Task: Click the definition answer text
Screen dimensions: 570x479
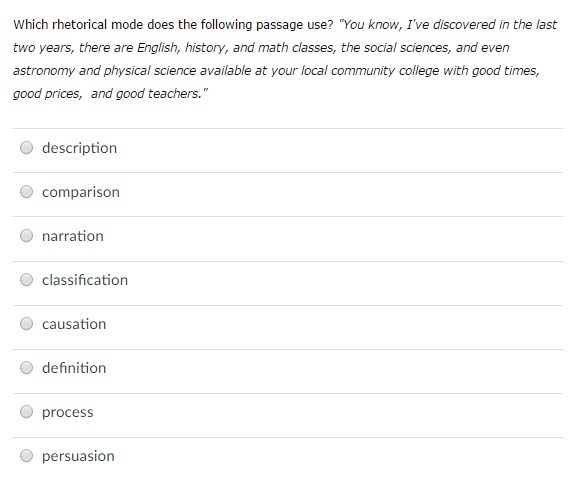Action: click(x=74, y=368)
